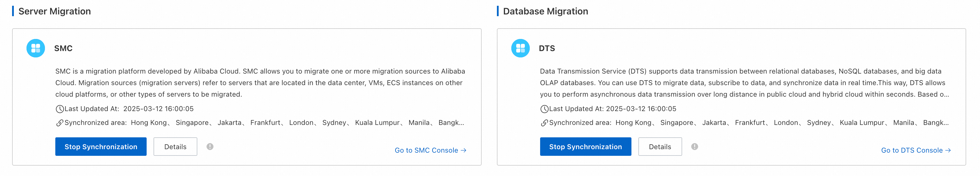This screenshot has height=176, width=980.
Task: Click the link icon beside SMC synchronized area
Action: tap(59, 123)
